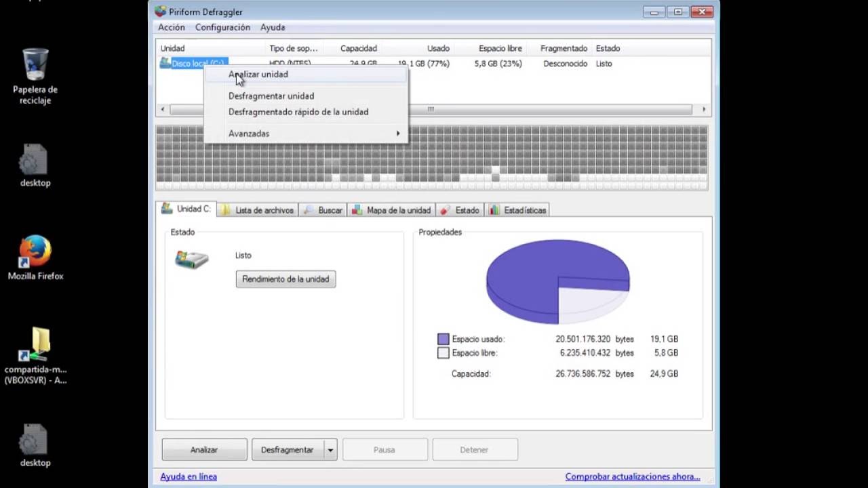Screen dimensions: 868x488
Task: Click the drive icon in the Estado panel
Action: pos(192,260)
